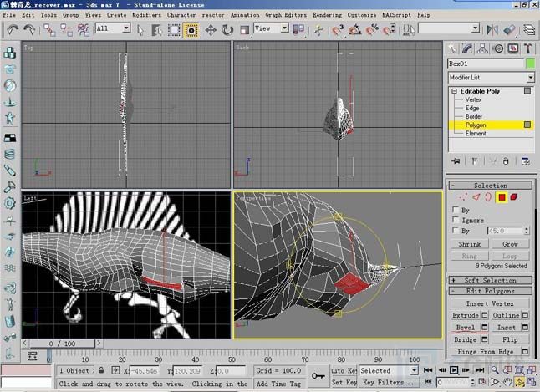Open the Create panel tab icon
The width and height of the screenshot is (540, 392).
(452, 48)
